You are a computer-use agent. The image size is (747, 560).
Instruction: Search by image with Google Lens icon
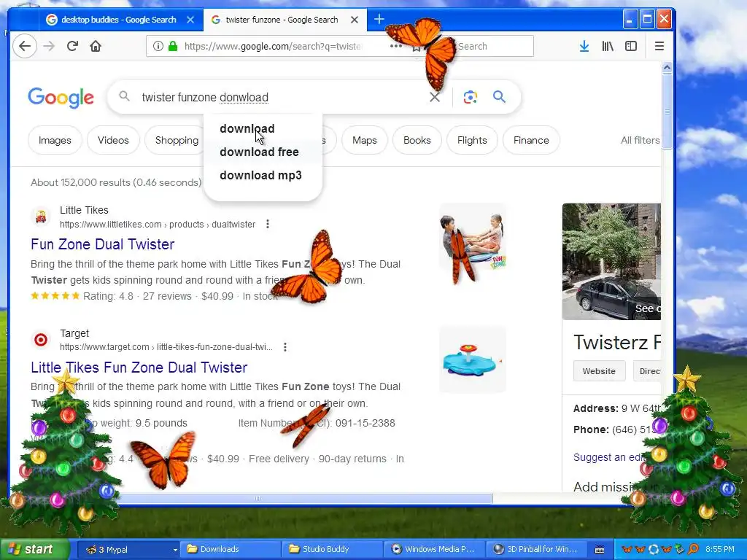(x=471, y=97)
